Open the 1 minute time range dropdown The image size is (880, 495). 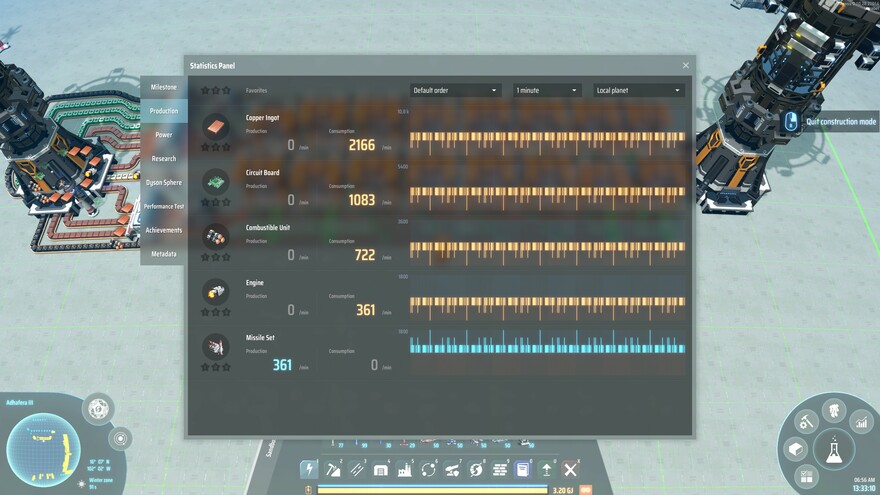click(547, 90)
